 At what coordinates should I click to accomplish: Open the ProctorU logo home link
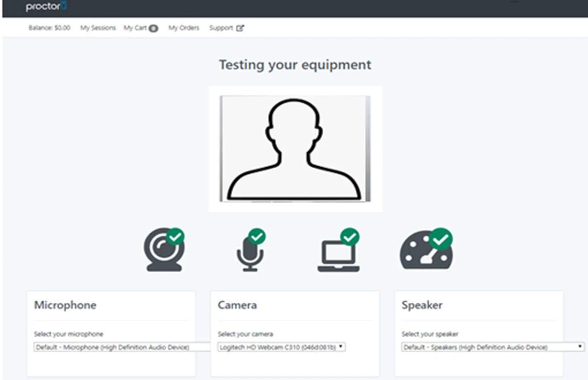click(46, 7)
